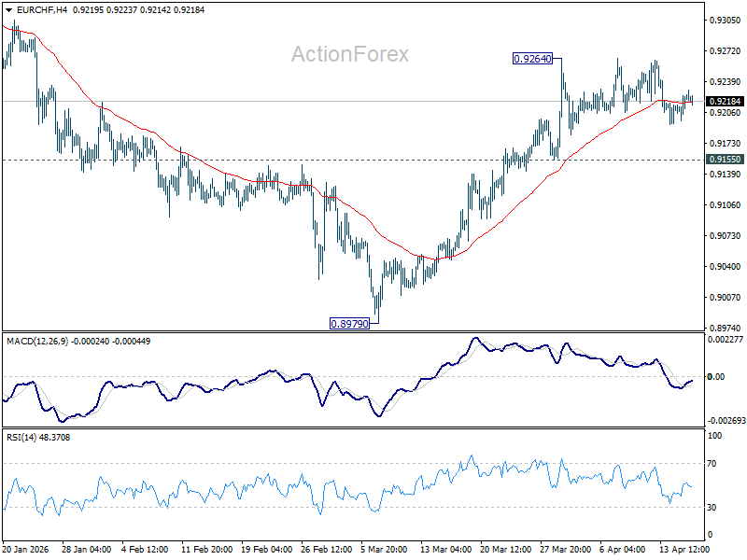Click the MACD(12,26,9) indicator label

37,342
